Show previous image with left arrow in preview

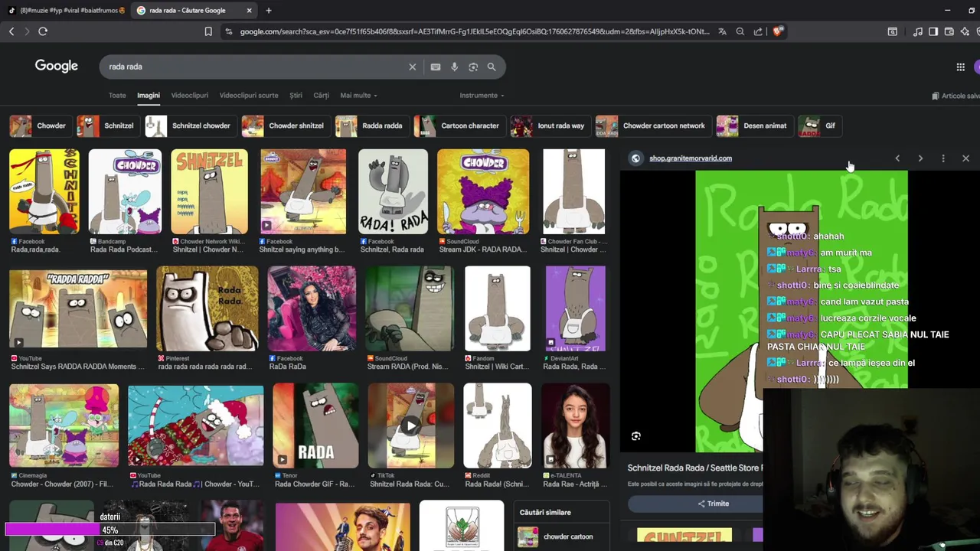point(897,158)
